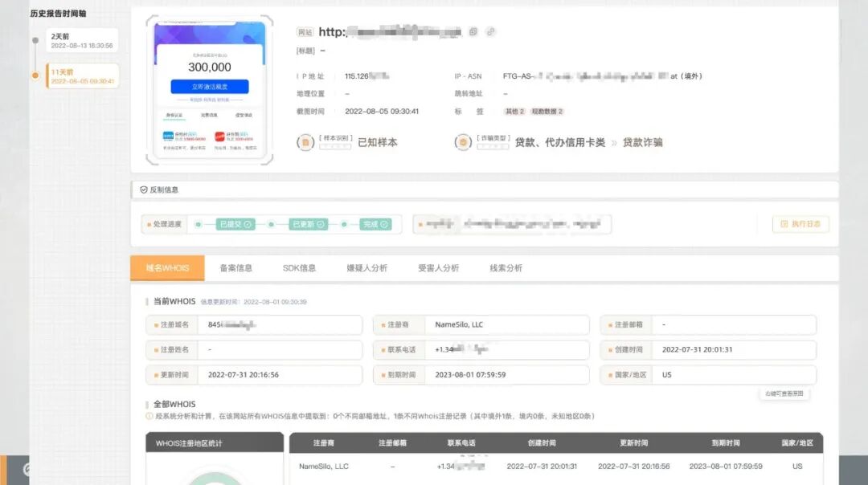
Task: Open the SDK信息 tab
Action: (299, 268)
